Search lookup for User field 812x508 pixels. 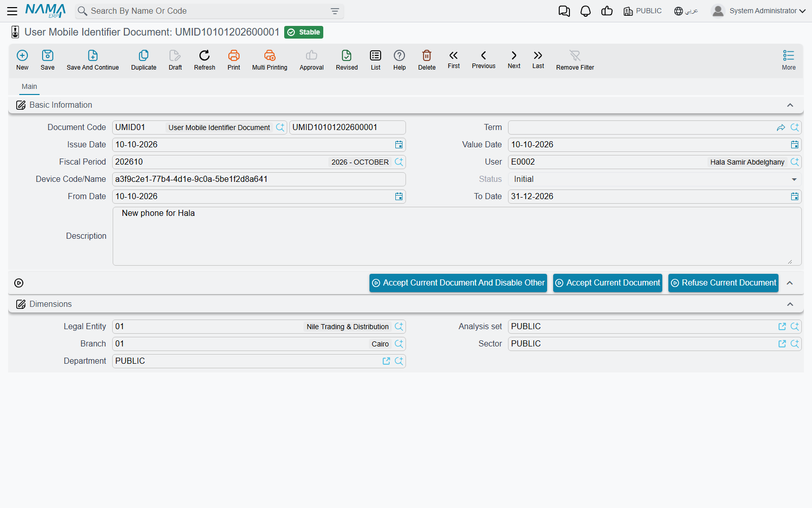[795, 162]
